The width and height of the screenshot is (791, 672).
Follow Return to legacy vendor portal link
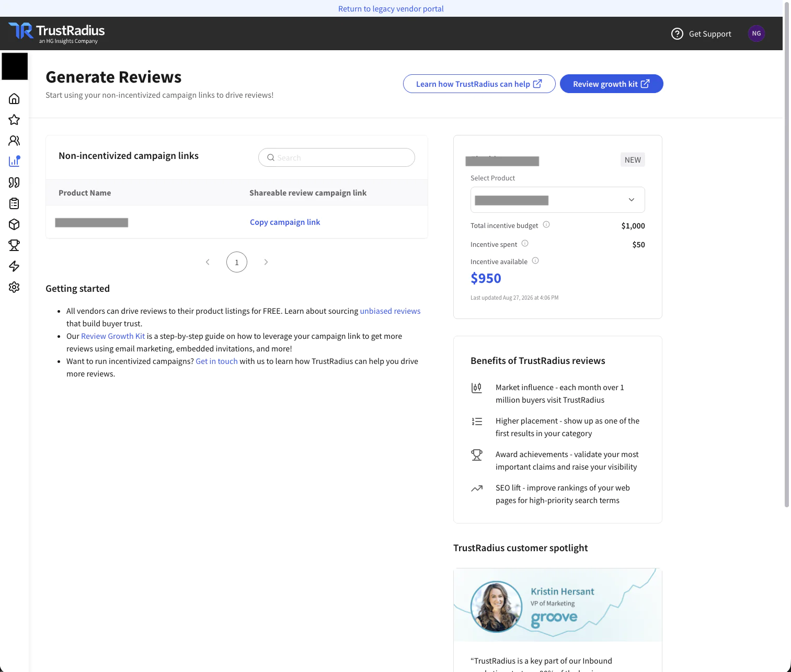coord(391,8)
